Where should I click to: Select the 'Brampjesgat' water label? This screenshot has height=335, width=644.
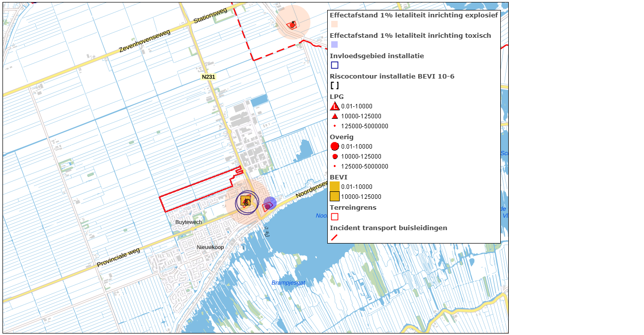point(288,283)
